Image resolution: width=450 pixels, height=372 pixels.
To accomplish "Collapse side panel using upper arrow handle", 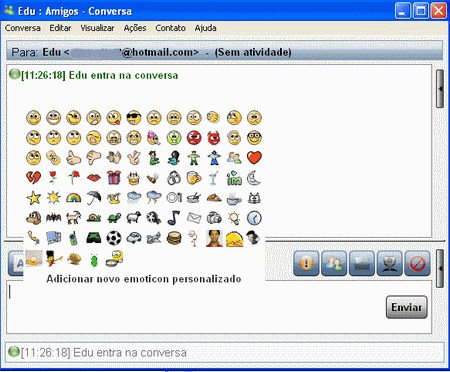I will pos(440,89).
